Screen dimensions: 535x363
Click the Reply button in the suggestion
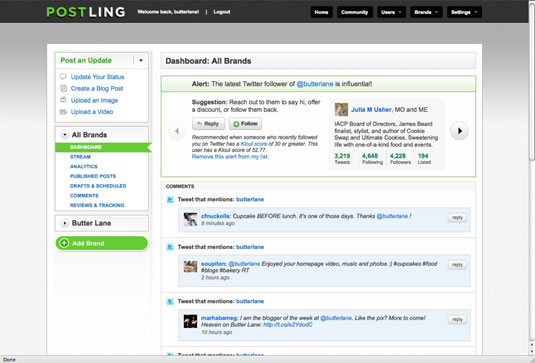point(208,124)
